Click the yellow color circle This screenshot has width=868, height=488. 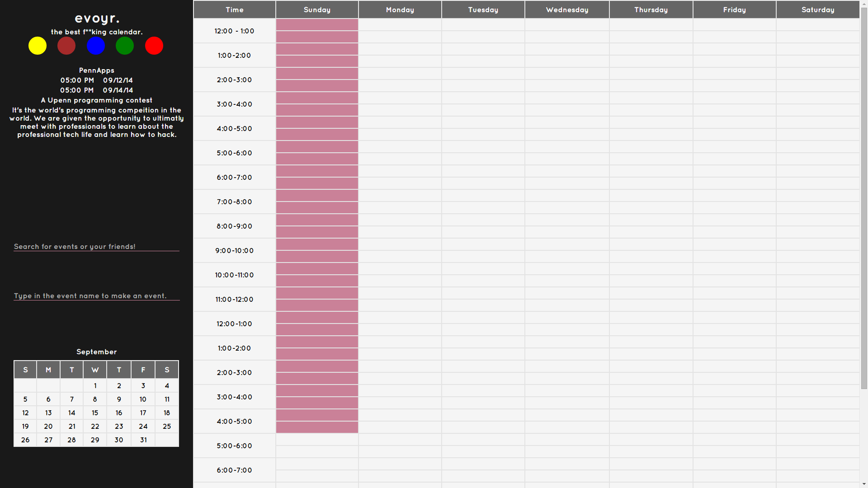coord(38,46)
